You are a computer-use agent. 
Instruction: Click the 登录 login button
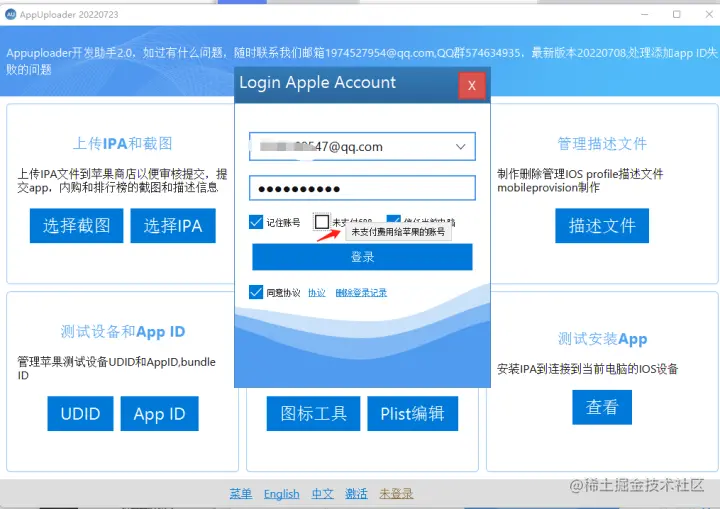click(362, 257)
